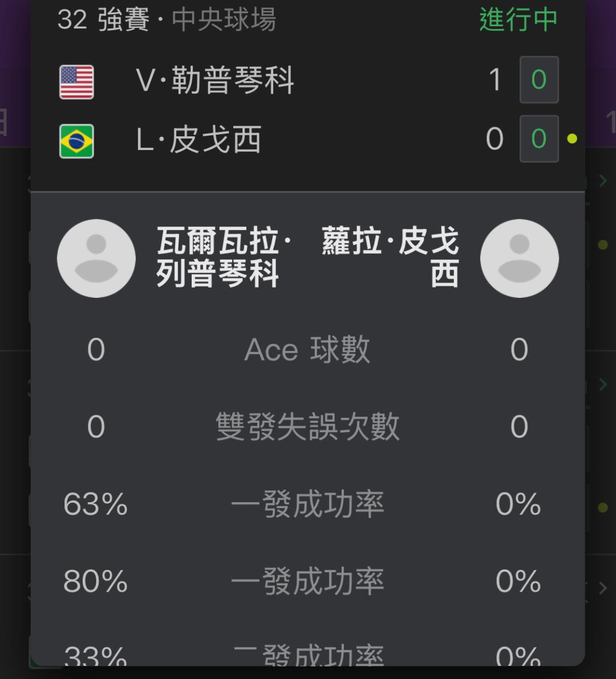616x679 pixels.
Task: Open 瓦爾瓦拉·列普琴科's avatar placeholder
Action: 96,258
